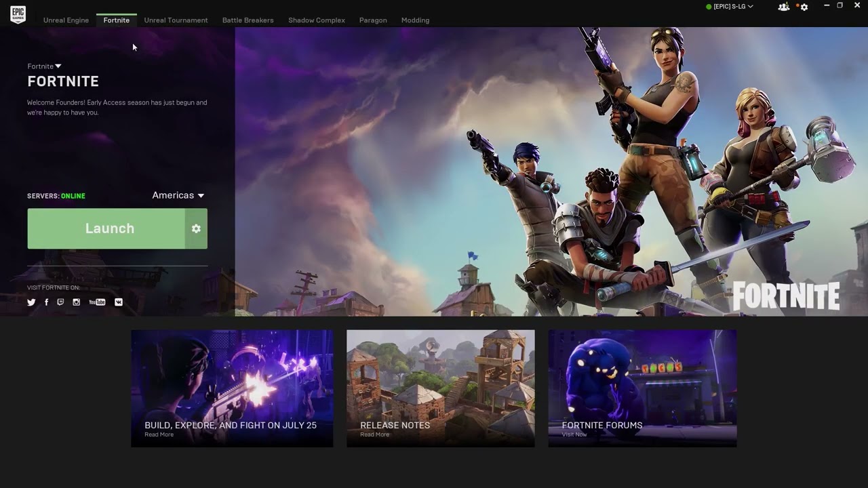
Task: Switch to the Unreal Engine tab
Action: point(66,20)
